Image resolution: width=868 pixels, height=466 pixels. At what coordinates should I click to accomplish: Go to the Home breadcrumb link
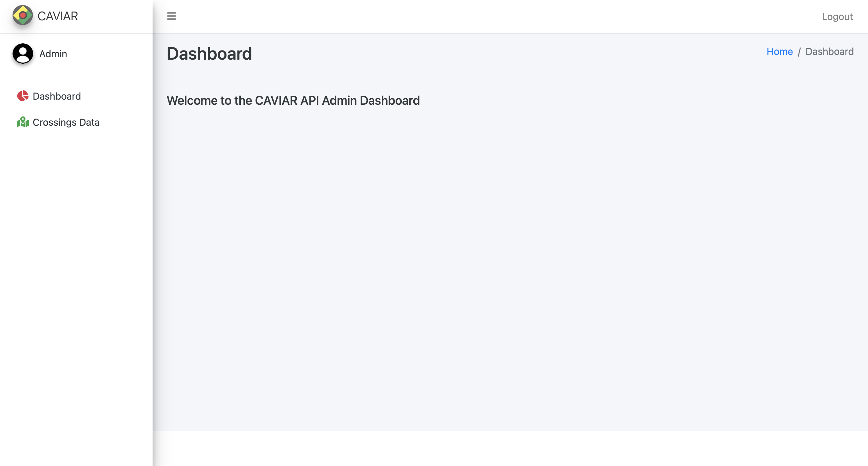780,52
